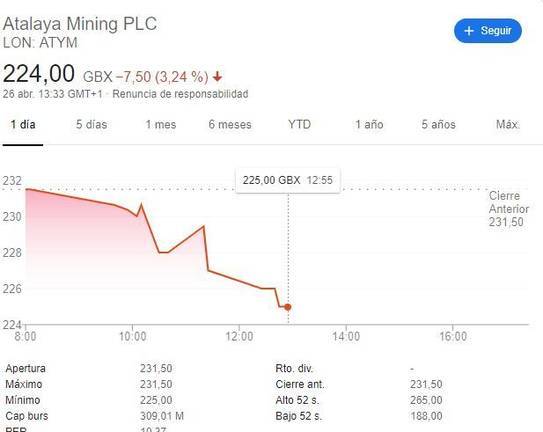Open the Renuncia de responsabilidad link

pyautogui.click(x=180, y=94)
